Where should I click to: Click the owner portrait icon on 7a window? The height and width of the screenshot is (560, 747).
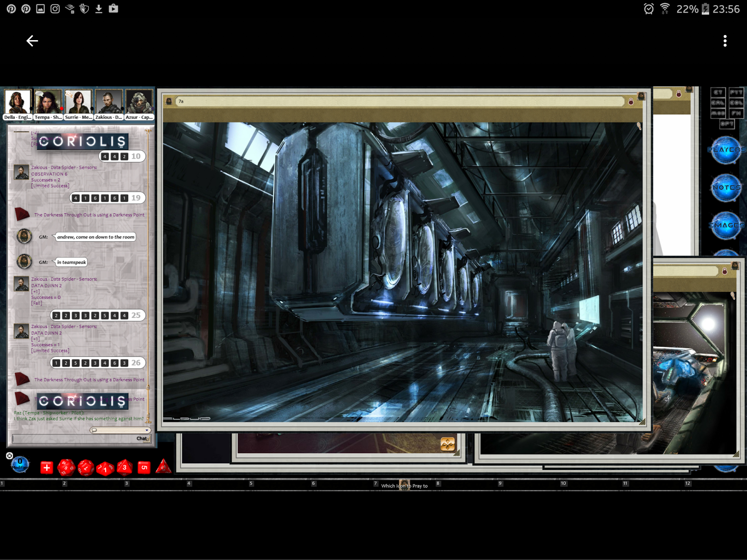[641, 96]
